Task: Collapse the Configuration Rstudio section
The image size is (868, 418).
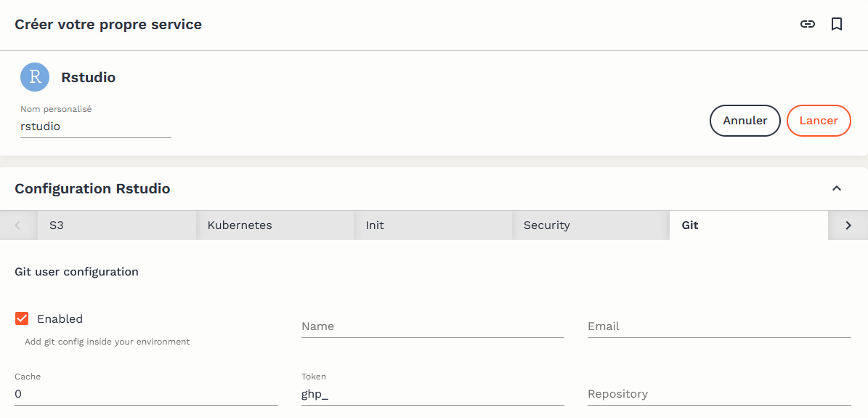Action: pos(837,188)
